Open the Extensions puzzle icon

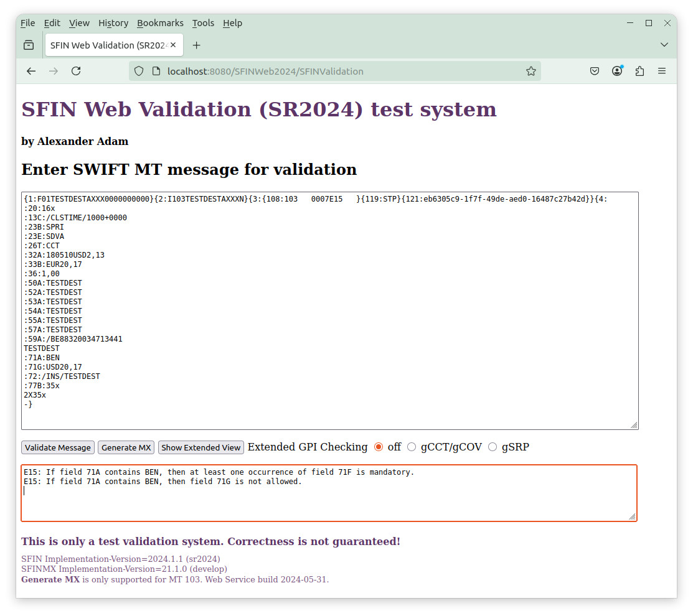pyautogui.click(x=639, y=71)
